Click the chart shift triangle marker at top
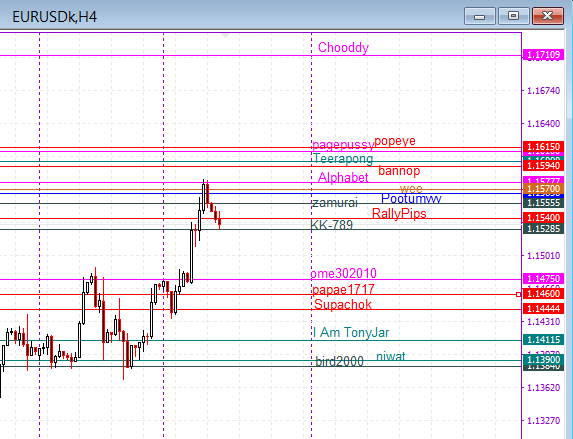Viewport: 573px width, 439px height. tap(225, 36)
